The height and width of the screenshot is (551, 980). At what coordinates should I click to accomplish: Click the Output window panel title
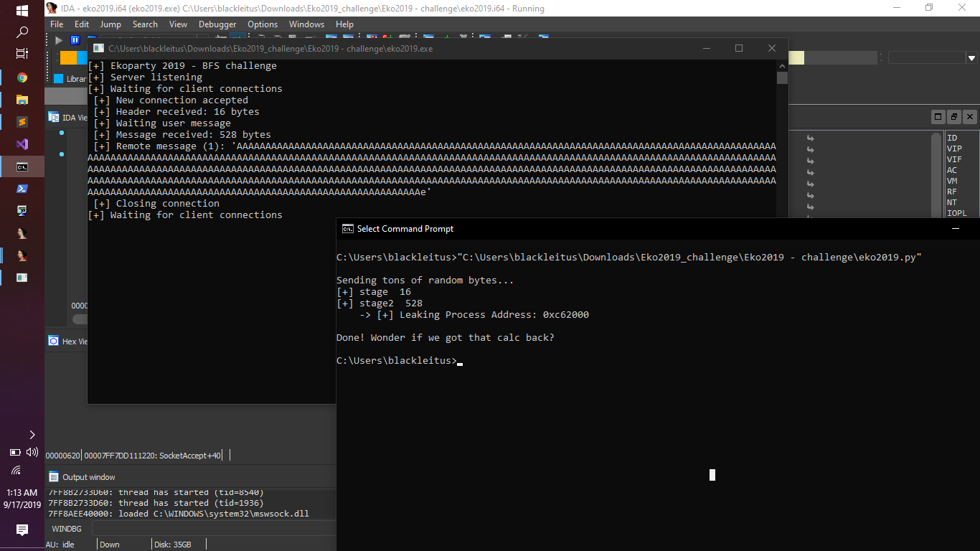click(88, 476)
